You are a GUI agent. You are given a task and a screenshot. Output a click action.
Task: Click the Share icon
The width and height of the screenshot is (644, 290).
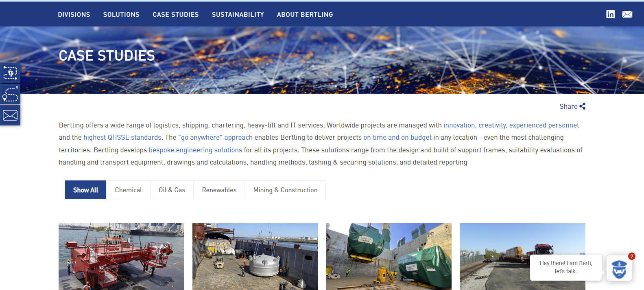click(x=583, y=106)
